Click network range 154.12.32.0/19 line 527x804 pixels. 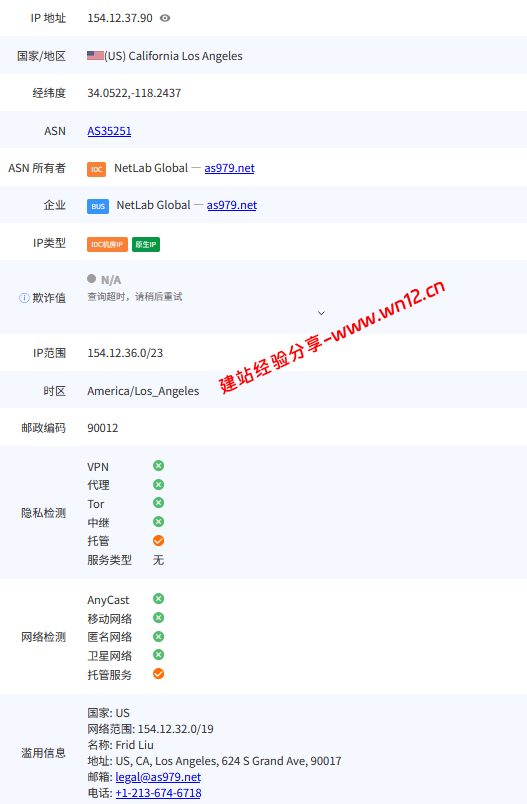(x=150, y=729)
